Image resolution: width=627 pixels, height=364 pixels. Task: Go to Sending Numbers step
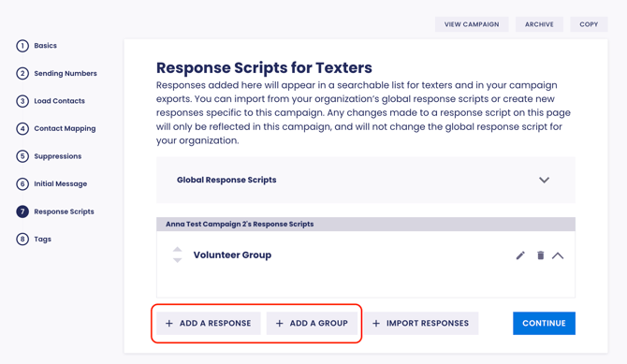(x=66, y=73)
